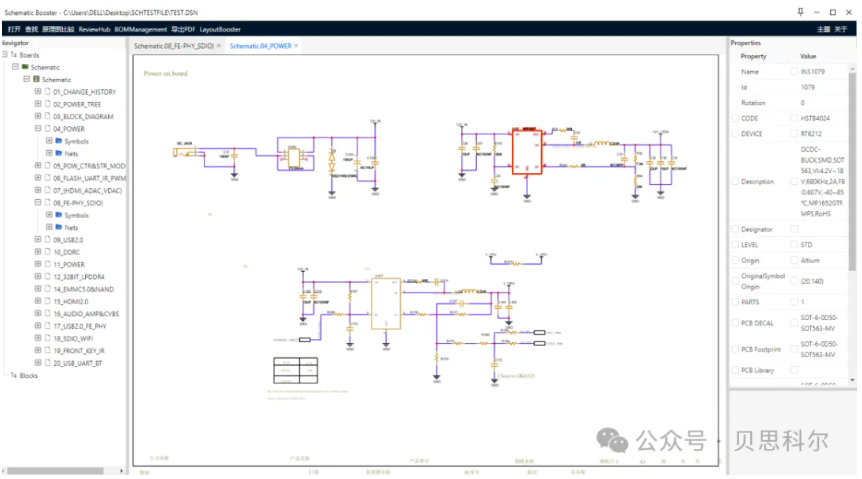
Task: Expand the 14_EMMC5.0&NAND node
Action: point(38,288)
